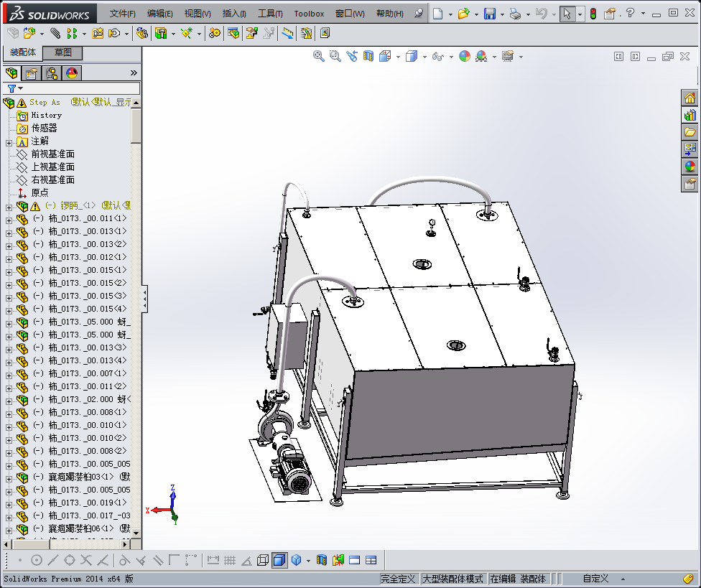701x588 pixels.
Task: Click the 大型装配体模式 status indicator
Action: [x=452, y=579]
